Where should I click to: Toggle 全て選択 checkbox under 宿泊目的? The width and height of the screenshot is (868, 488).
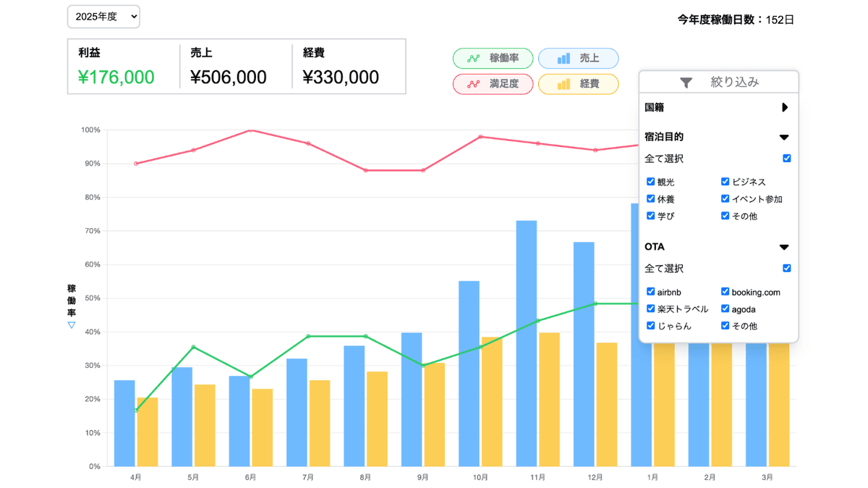click(x=786, y=159)
